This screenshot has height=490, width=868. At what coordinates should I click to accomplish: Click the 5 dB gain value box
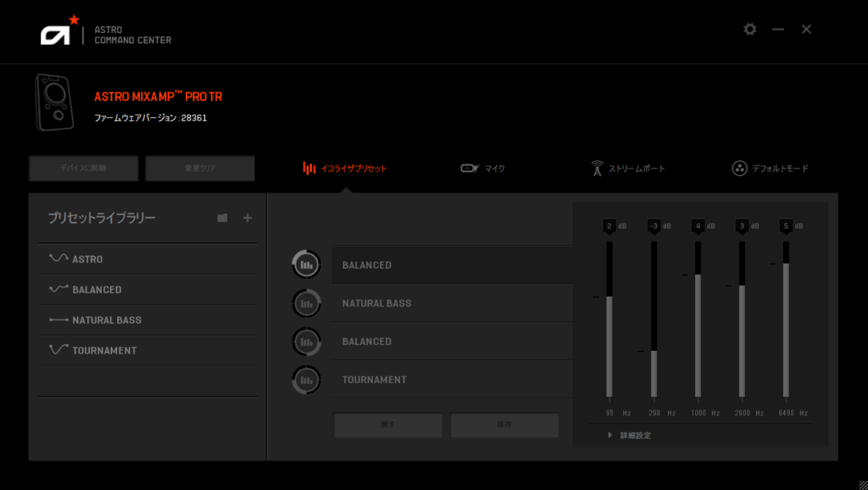786,226
